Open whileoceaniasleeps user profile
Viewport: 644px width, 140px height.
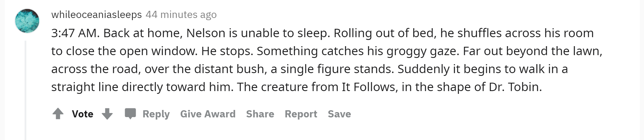pos(96,14)
